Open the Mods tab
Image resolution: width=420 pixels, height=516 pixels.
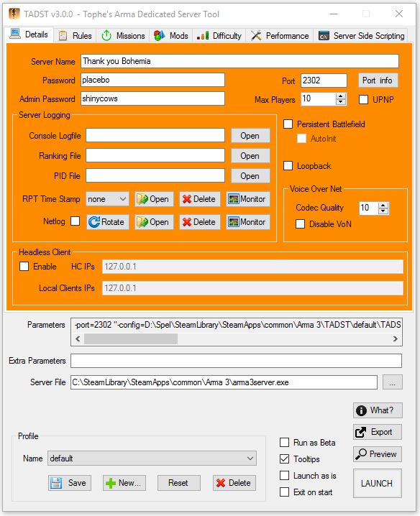pyautogui.click(x=171, y=35)
